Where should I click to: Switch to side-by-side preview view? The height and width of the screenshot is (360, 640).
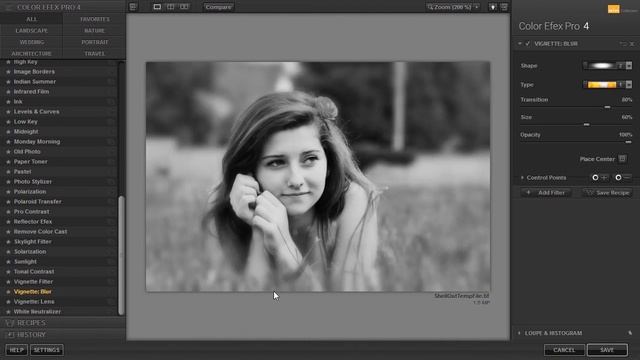[x=184, y=7]
